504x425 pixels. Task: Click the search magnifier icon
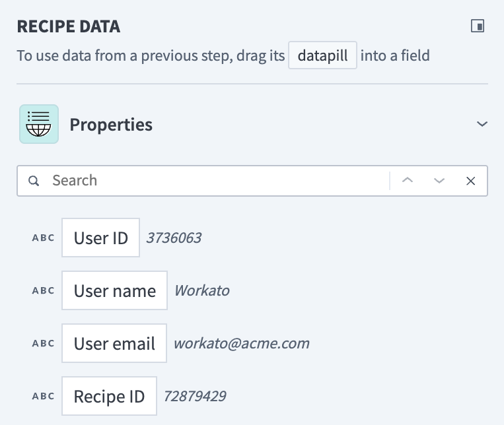pos(34,181)
